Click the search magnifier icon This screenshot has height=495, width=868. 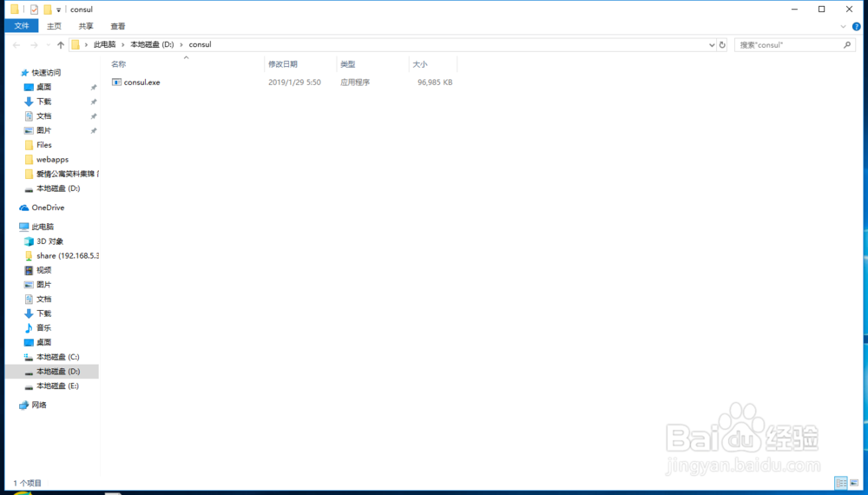pos(847,45)
